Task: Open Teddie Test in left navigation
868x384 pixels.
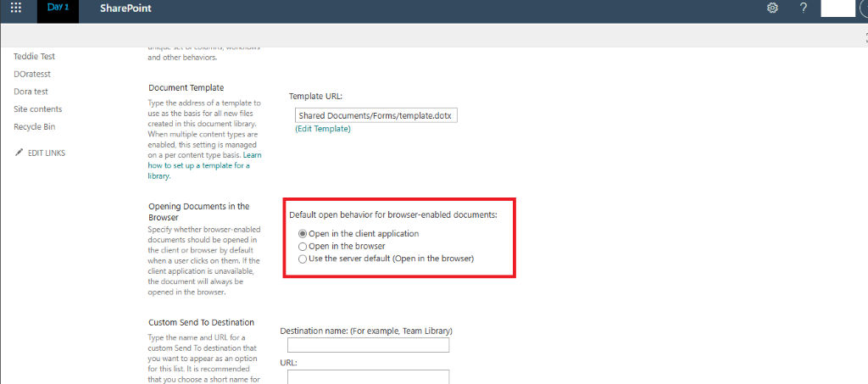Action: pos(34,57)
